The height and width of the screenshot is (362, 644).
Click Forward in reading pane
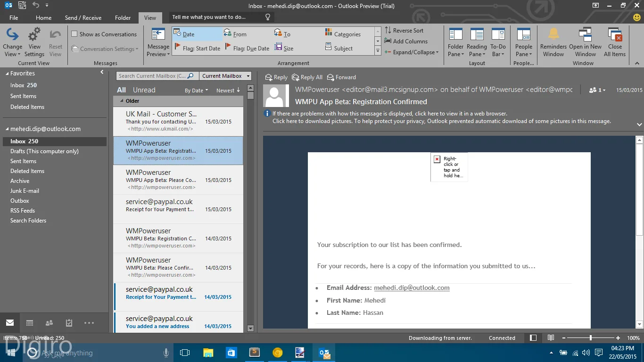click(x=342, y=77)
